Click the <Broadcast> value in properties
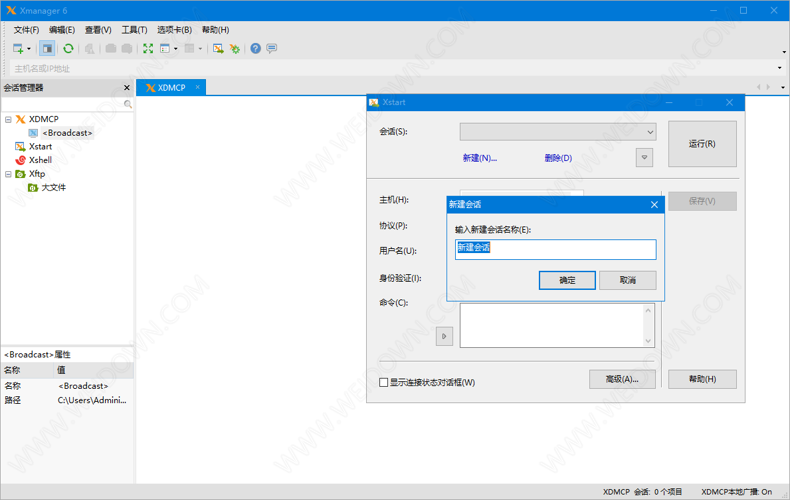This screenshot has width=790, height=500. (83, 386)
